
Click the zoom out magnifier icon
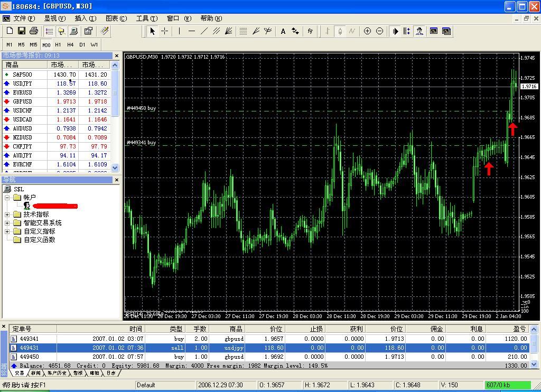pos(379,31)
